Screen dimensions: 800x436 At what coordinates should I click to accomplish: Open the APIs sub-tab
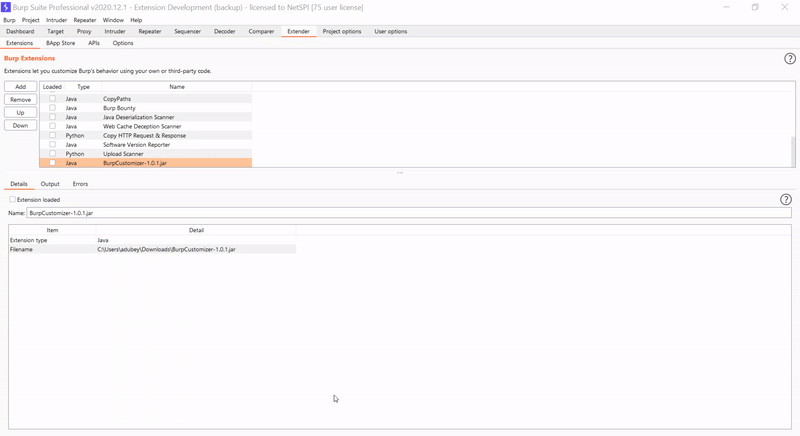tap(94, 43)
